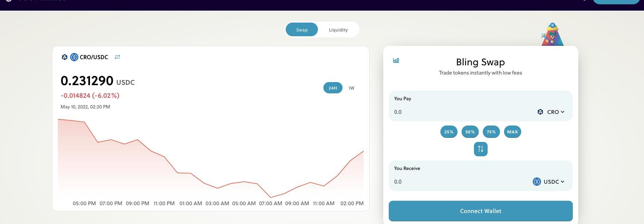Click the -0.014824 (-6.02%) change text
644x224 pixels.
[90, 95]
